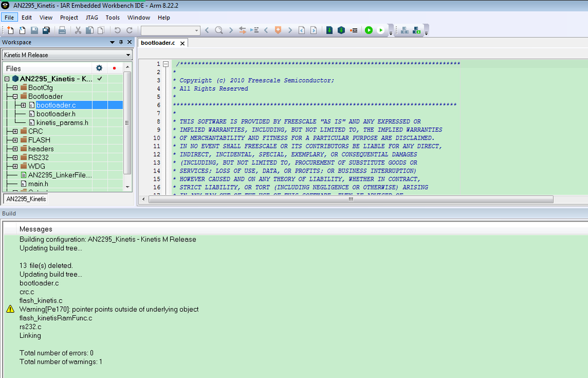Click the Redo arrow icon
The width and height of the screenshot is (588, 378).
[129, 31]
